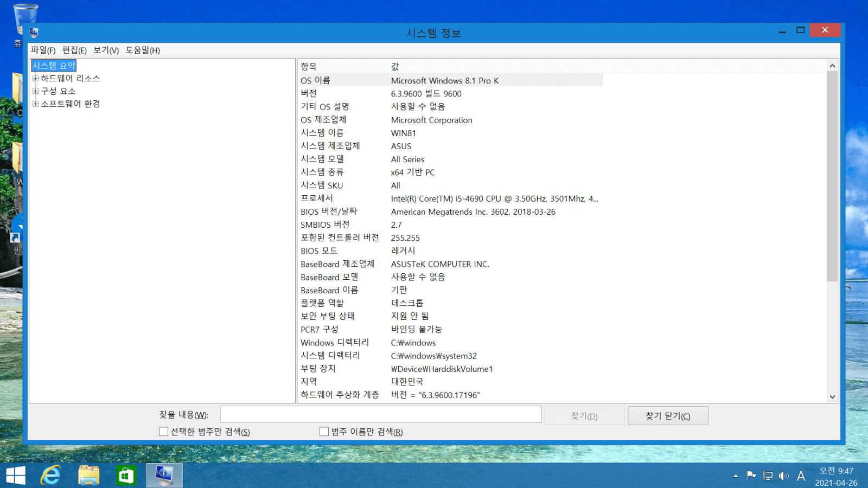Click scrollbar down arrow in details pane
The width and height of the screenshot is (868, 488).
click(x=832, y=397)
